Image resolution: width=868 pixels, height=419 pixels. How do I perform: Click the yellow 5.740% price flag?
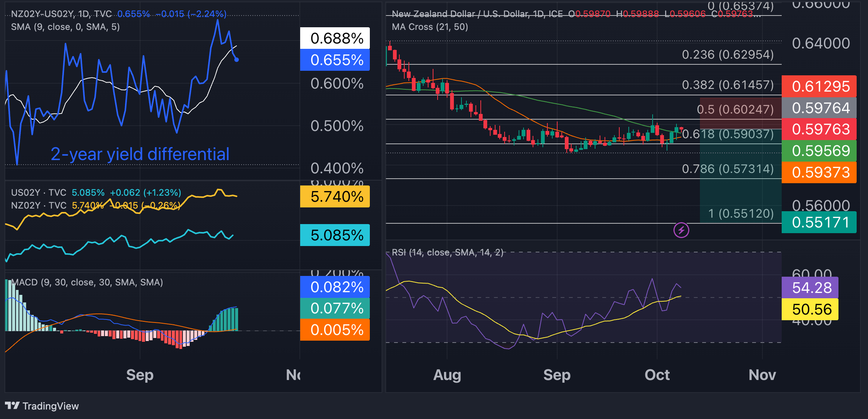(335, 196)
